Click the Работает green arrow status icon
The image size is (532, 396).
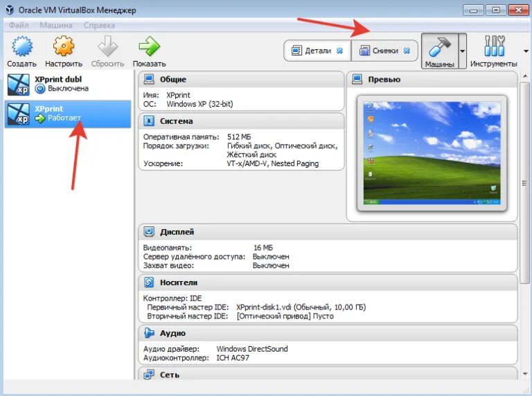(40, 118)
